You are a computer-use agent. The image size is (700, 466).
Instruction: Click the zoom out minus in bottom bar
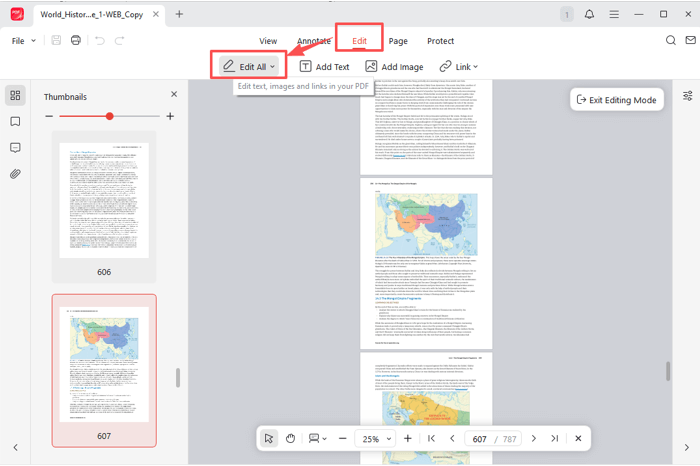tap(342, 438)
